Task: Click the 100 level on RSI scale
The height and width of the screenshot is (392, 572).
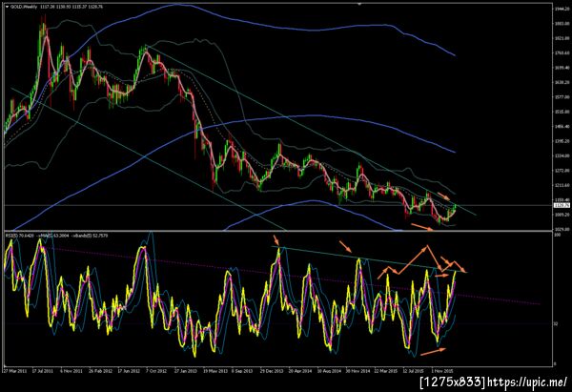Action: point(557,236)
